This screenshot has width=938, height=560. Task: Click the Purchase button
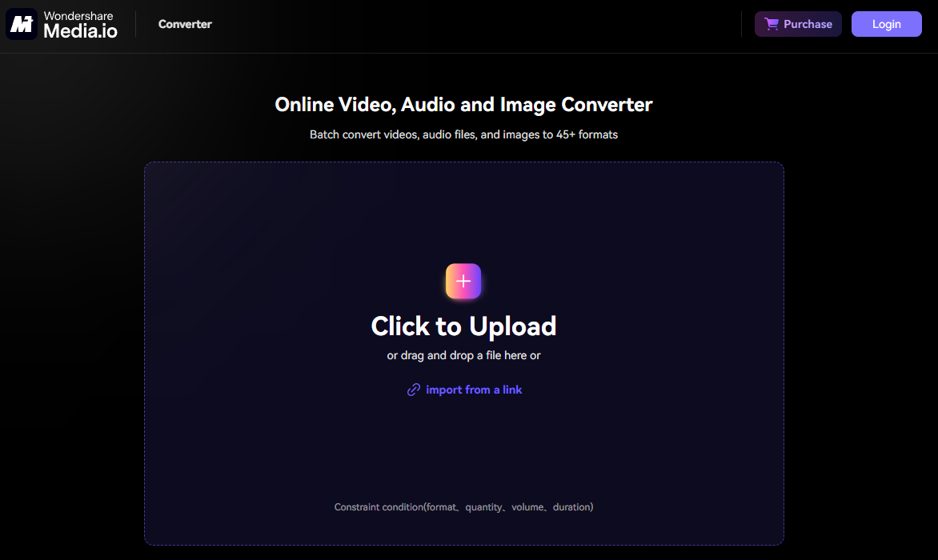click(x=798, y=24)
